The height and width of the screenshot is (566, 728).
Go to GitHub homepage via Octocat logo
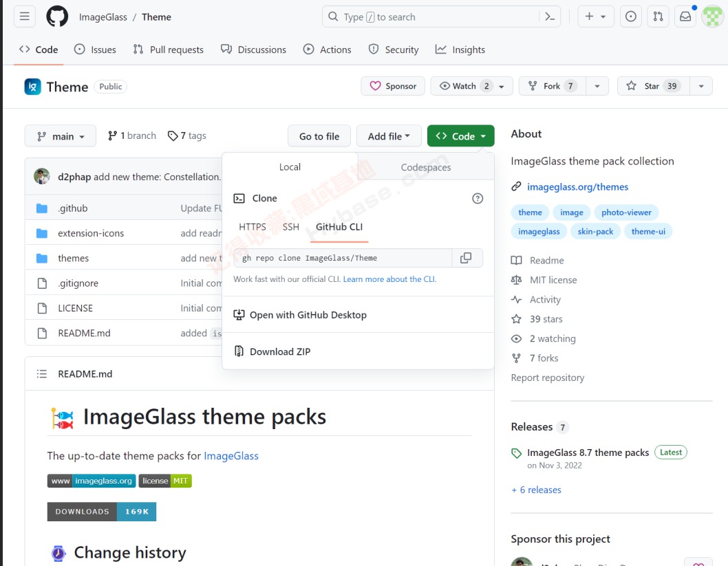pyautogui.click(x=57, y=17)
